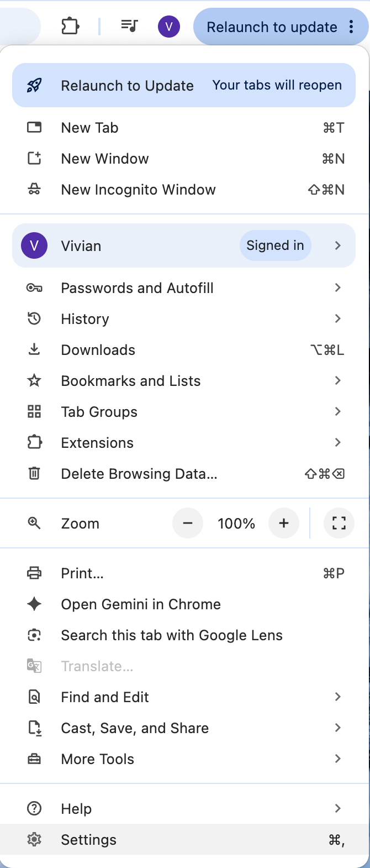Image resolution: width=370 pixels, height=868 pixels.
Task: Open the media controls playlist icon
Action: pyautogui.click(x=129, y=26)
